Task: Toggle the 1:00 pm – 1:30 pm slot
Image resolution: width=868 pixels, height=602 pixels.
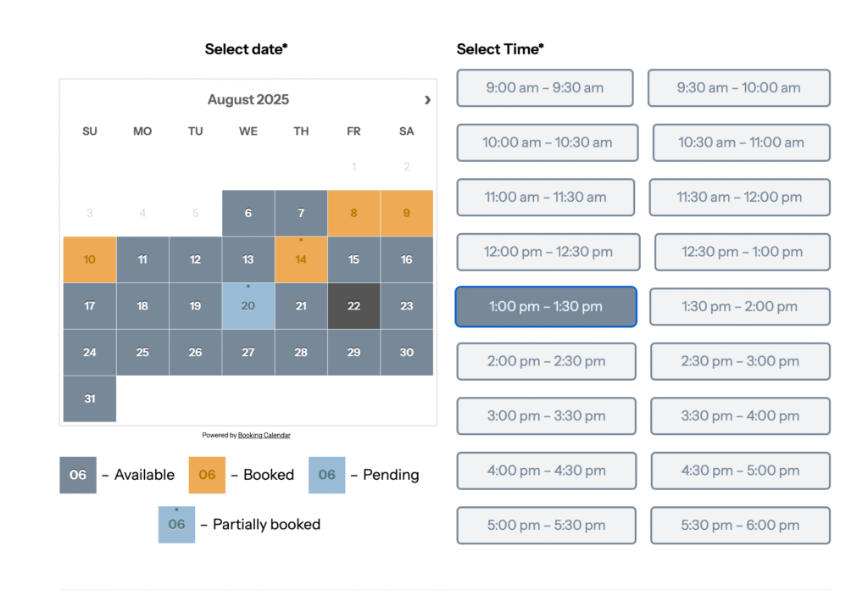Action: click(545, 307)
